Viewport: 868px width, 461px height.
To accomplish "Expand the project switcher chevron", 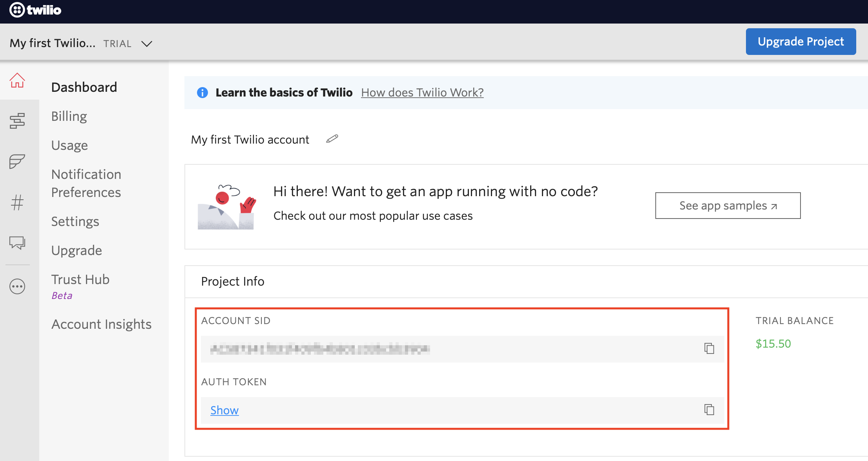I will tap(147, 44).
